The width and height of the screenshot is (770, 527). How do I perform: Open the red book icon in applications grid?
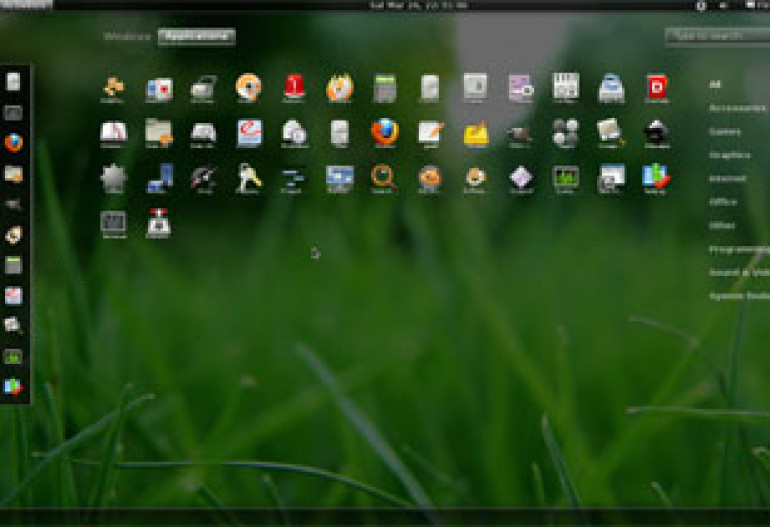coord(294,87)
